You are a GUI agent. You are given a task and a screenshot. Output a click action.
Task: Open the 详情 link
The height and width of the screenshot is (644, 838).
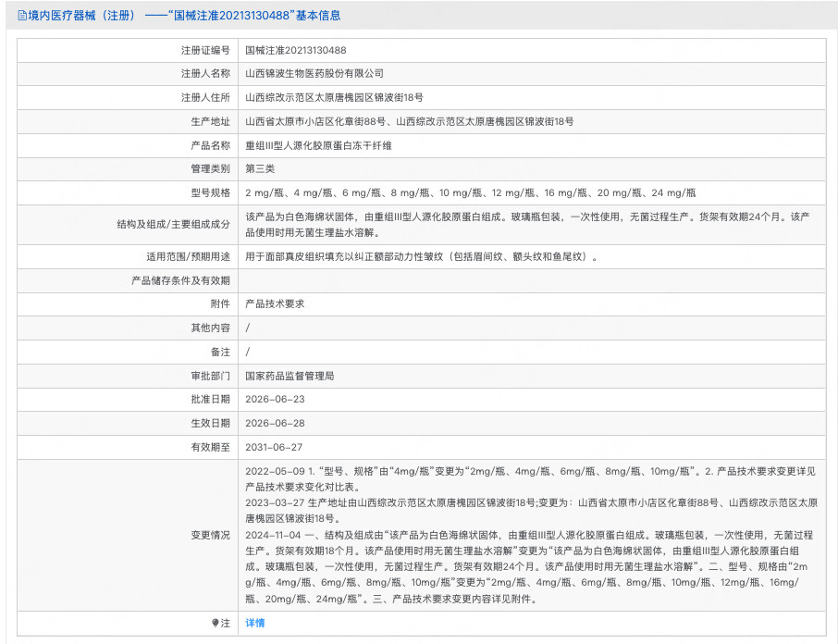(255, 623)
